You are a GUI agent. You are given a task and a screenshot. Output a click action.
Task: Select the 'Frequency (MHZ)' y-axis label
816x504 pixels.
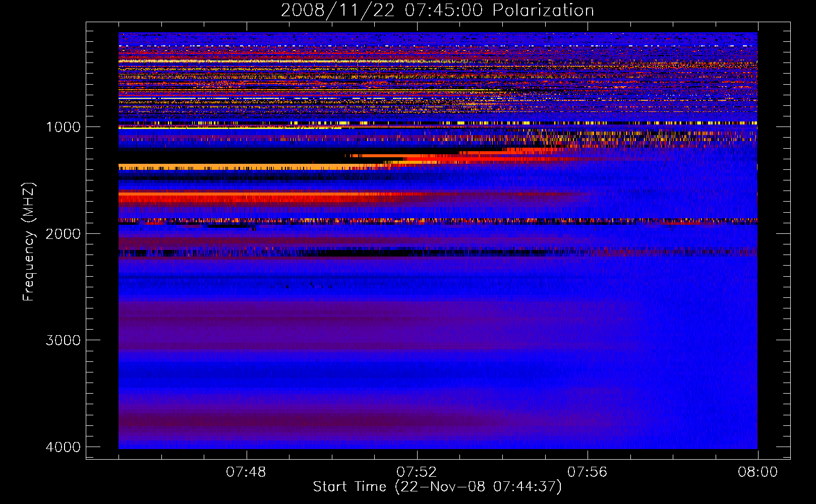29,242
